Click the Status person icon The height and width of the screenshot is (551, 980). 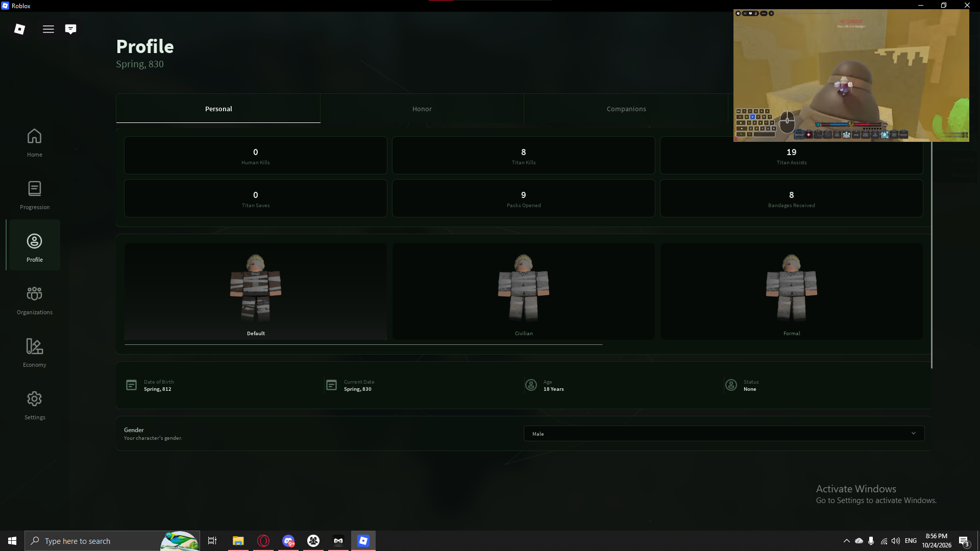click(x=731, y=385)
